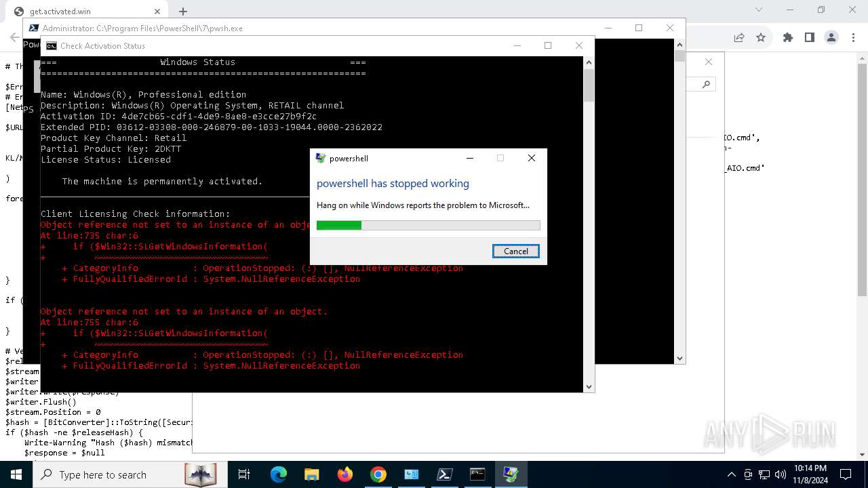Screen dimensions: 868x488
Task: Click the crash-report progress bar
Action: 429,225
